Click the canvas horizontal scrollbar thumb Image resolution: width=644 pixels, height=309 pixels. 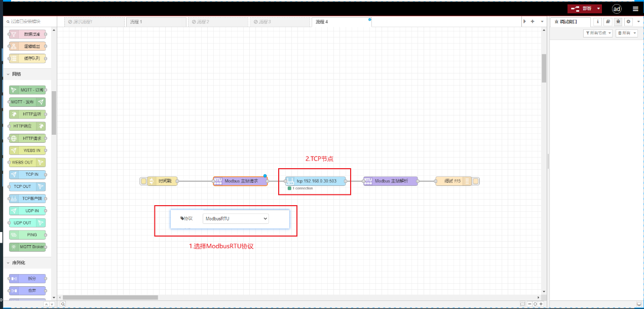click(110, 297)
